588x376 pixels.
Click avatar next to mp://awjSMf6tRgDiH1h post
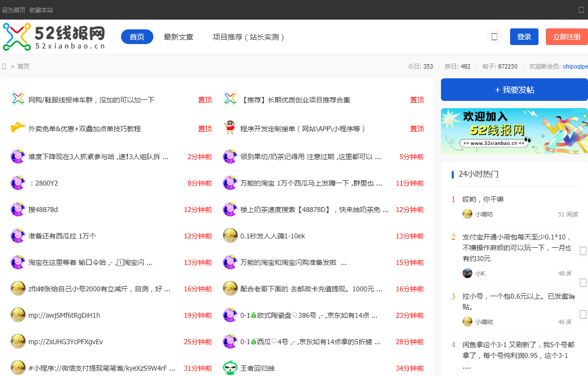[x=18, y=315]
